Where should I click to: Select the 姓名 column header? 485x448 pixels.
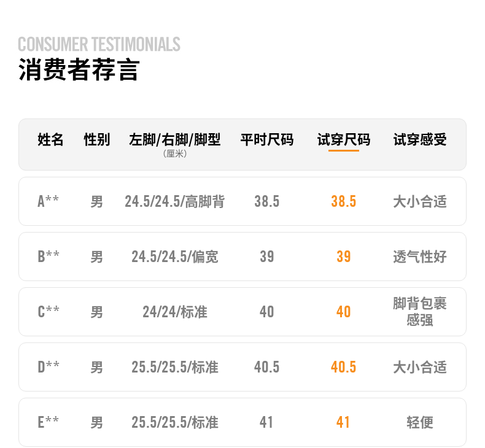click(50, 140)
